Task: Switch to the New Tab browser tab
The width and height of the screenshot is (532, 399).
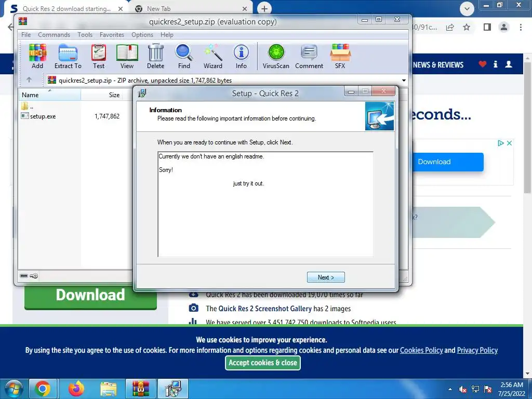Action: click(190, 9)
